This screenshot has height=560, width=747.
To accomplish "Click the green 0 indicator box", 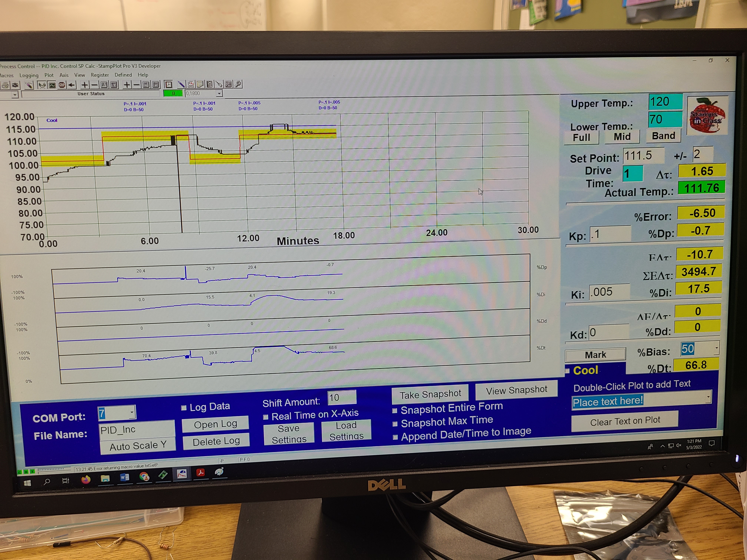I will (173, 94).
